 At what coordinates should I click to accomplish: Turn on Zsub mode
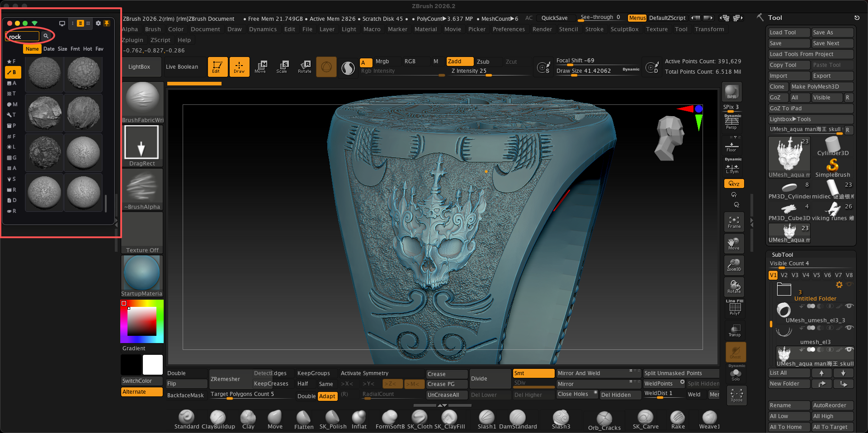[x=483, y=61]
